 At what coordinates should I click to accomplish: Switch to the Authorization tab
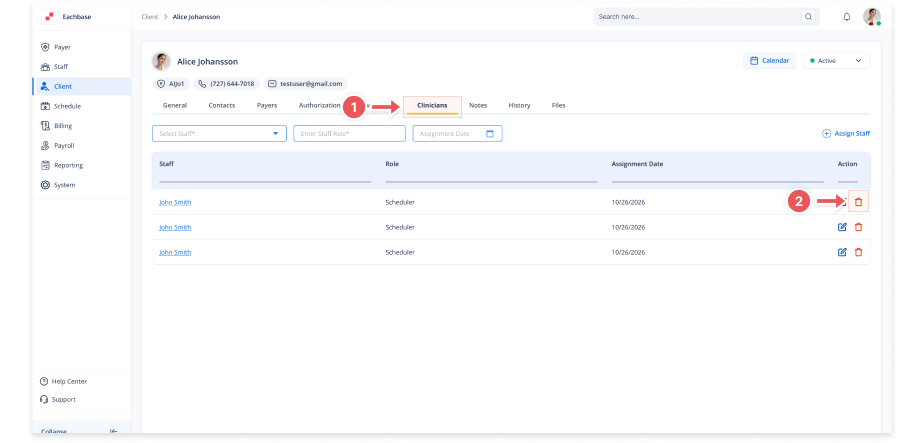pos(319,105)
